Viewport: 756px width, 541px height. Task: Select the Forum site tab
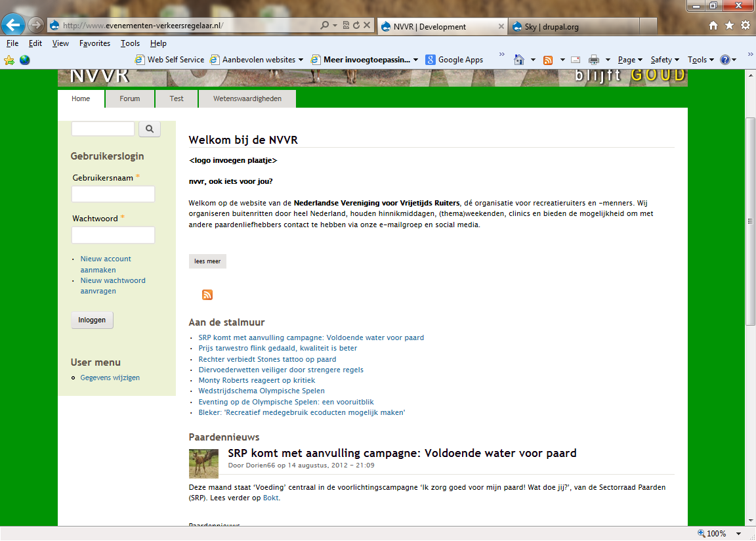point(130,98)
